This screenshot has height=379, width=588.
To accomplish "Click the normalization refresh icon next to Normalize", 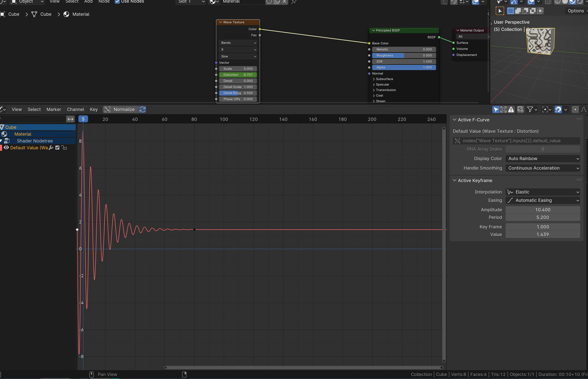I will (x=142, y=109).
